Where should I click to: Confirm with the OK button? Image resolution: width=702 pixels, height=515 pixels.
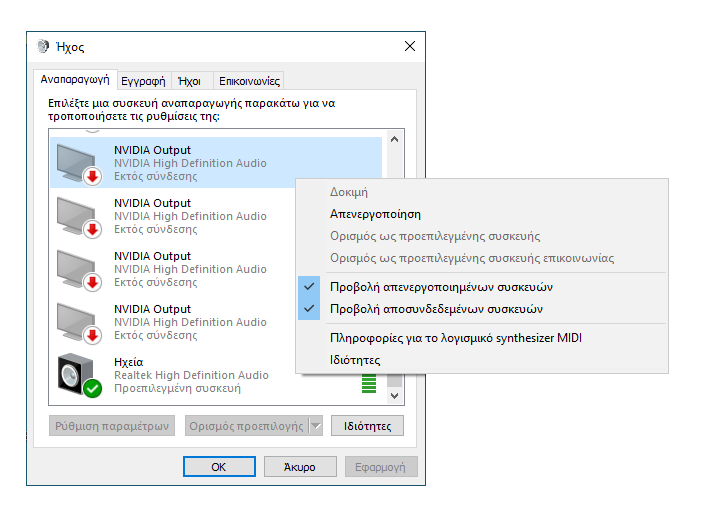pyautogui.click(x=219, y=467)
